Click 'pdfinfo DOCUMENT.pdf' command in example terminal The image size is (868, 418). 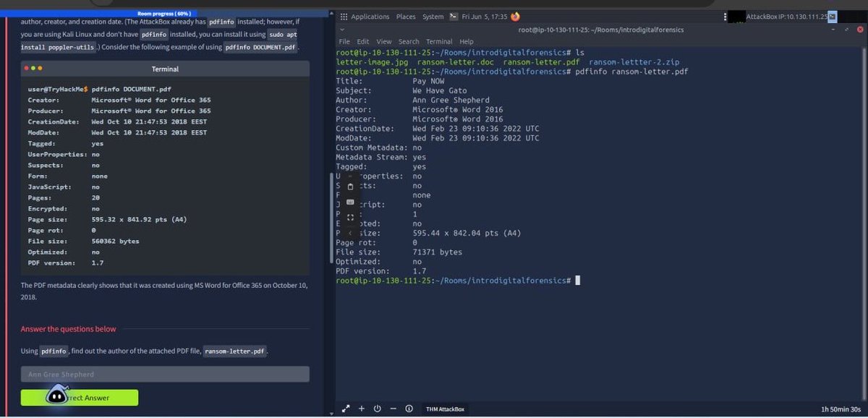pos(131,89)
